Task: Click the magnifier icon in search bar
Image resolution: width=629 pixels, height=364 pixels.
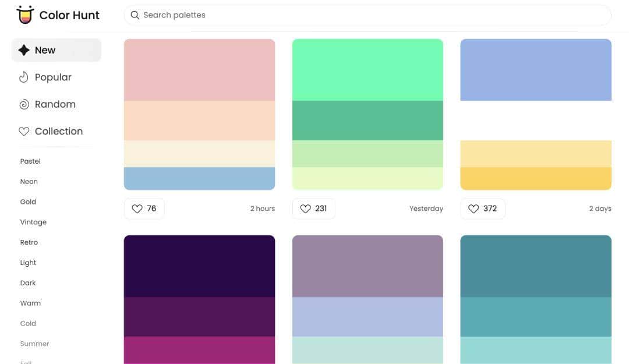Action: coord(135,15)
